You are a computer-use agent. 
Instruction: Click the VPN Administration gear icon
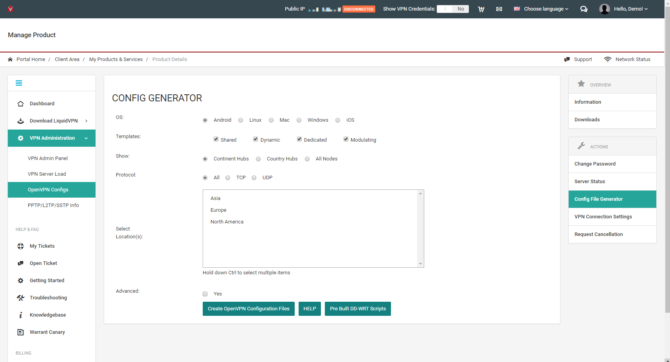click(20, 138)
